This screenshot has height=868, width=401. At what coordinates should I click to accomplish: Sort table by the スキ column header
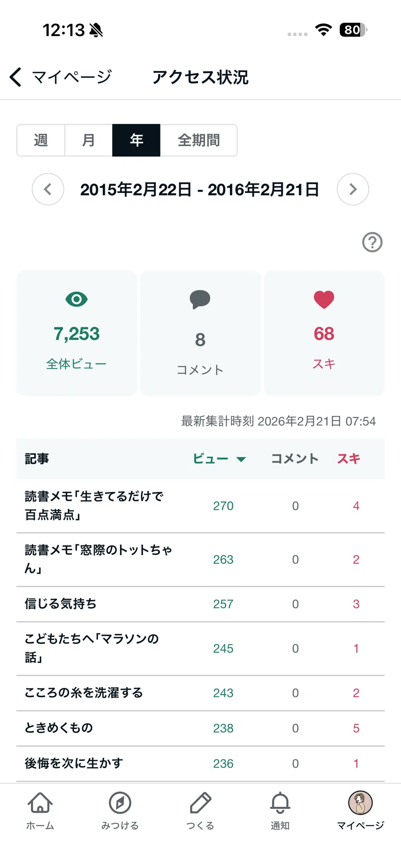coord(348,459)
